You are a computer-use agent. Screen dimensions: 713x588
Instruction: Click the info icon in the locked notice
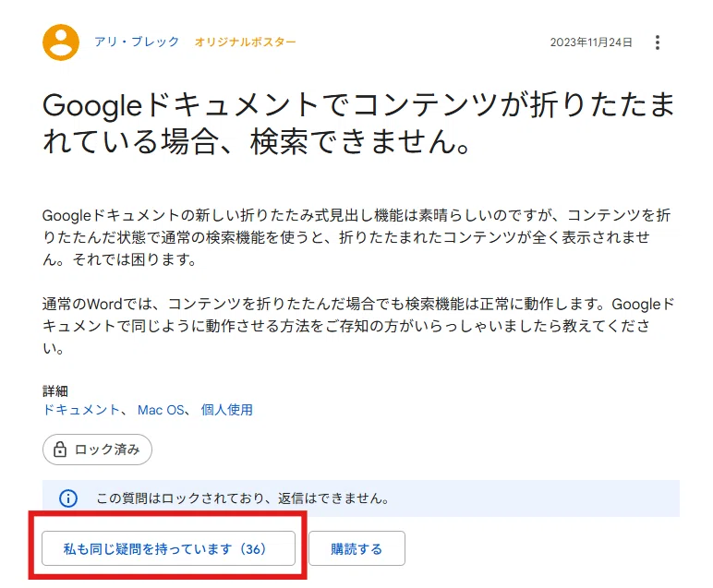(68, 498)
